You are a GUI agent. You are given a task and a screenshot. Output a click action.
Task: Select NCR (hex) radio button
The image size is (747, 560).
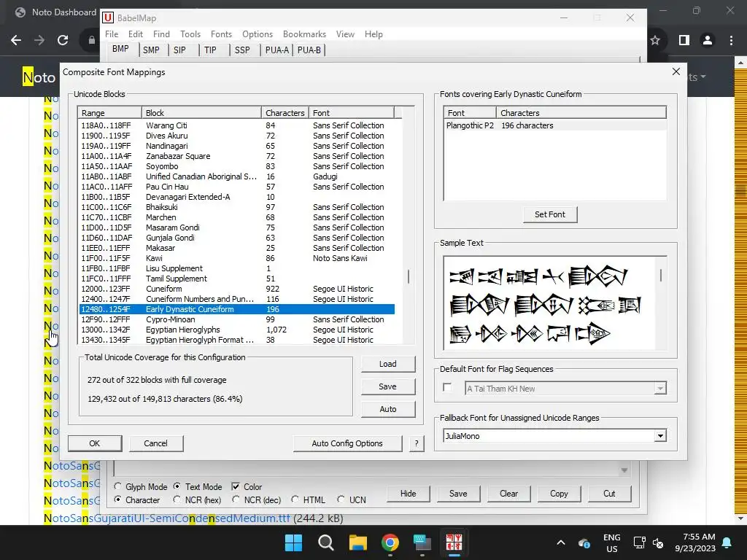[177, 499]
